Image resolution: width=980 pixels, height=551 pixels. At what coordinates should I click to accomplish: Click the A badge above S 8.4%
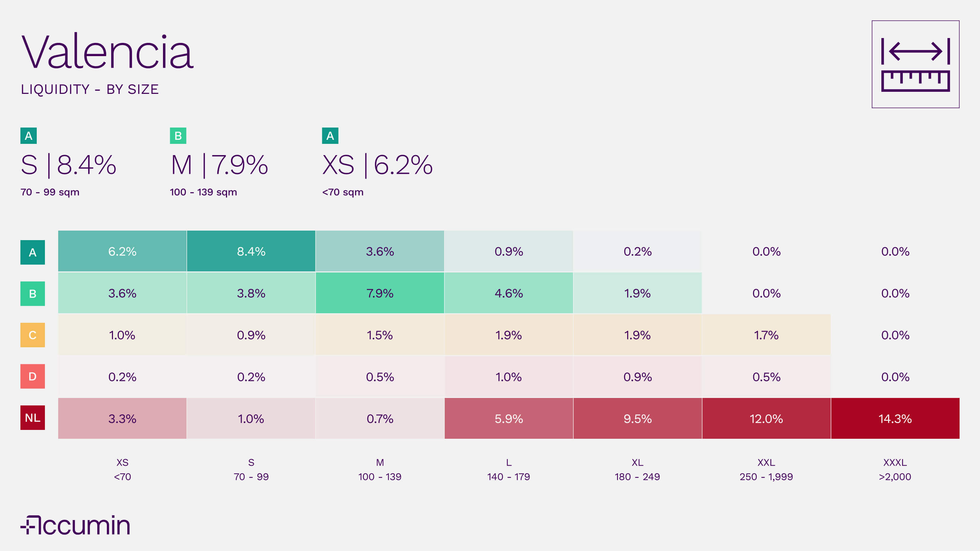coord(29,136)
